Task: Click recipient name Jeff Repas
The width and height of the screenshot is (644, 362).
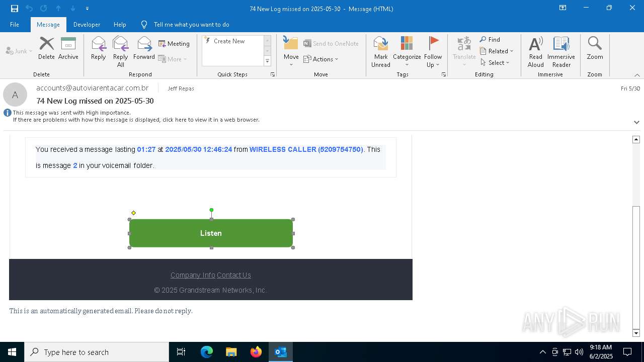Action: click(181, 88)
